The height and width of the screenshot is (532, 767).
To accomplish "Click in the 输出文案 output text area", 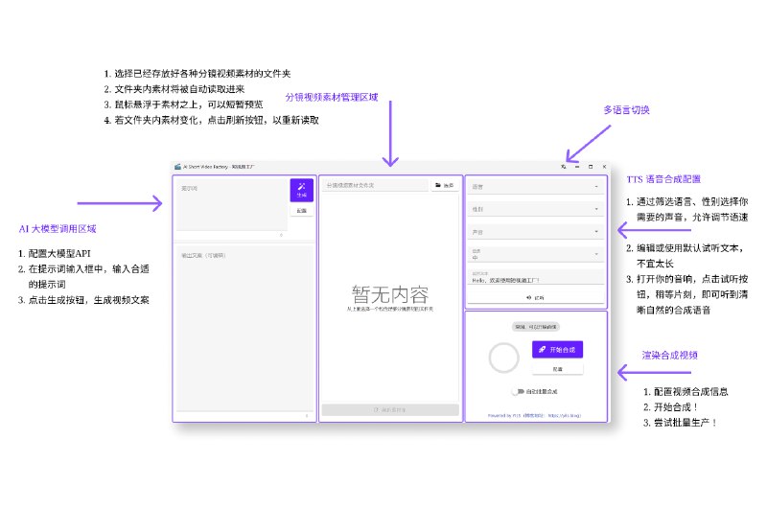I will click(244, 328).
